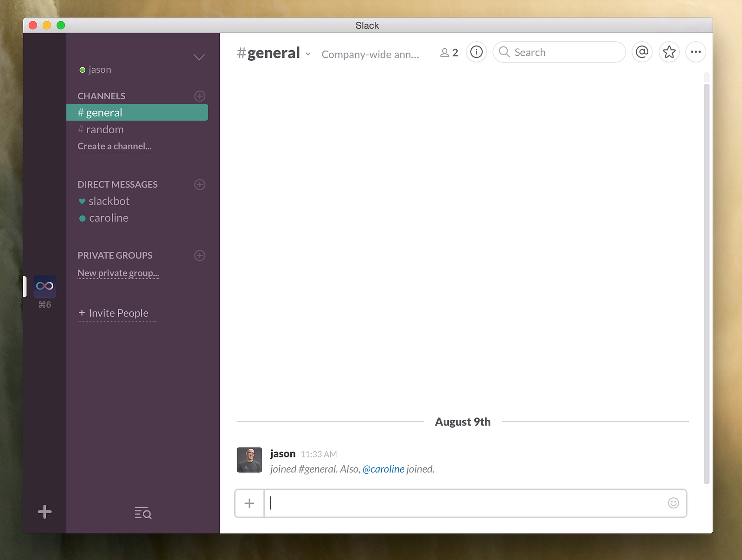Select the infinity team icon in sidebar
Screen dimensions: 742x560
(45, 286)
